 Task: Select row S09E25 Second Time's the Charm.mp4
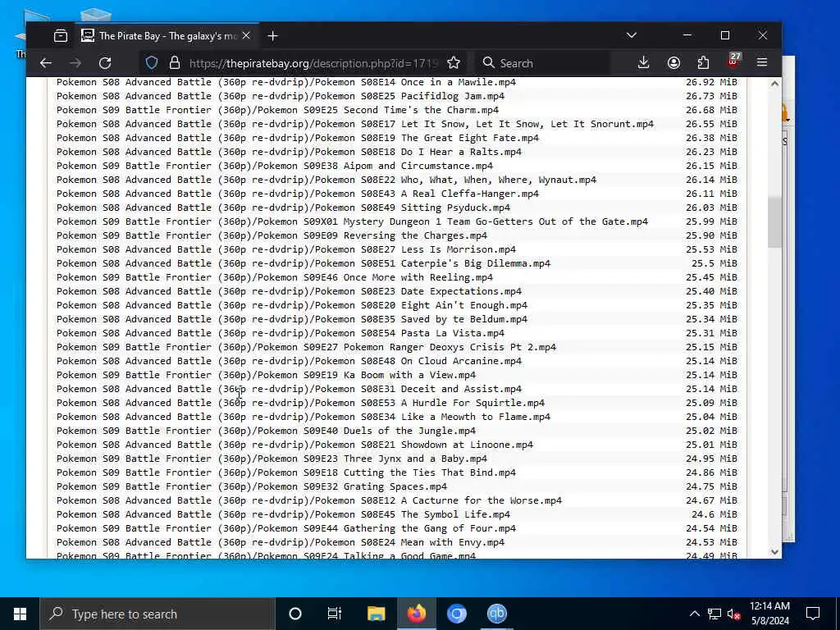click(x=396, y=110)
